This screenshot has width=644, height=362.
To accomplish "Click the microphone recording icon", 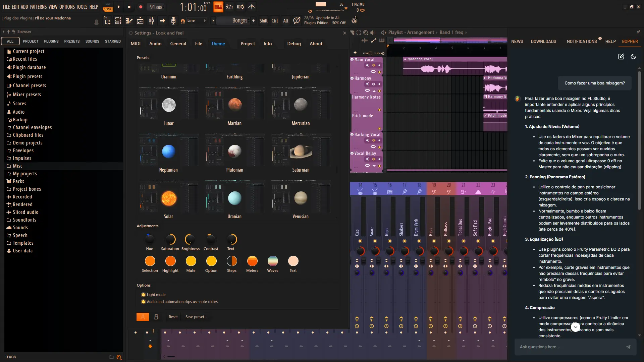I will [x=173, y=21].
